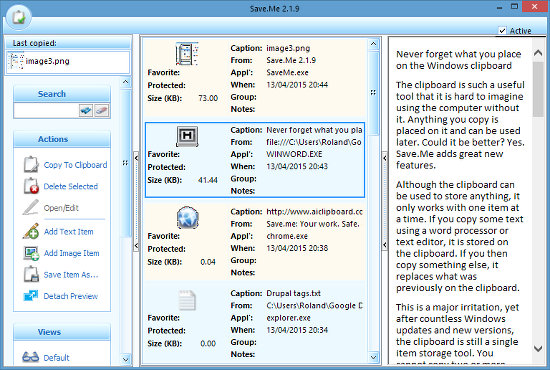This screenshot has height=370, width=550.
Task: Collapse the Actions panel header
Action: 62,139
